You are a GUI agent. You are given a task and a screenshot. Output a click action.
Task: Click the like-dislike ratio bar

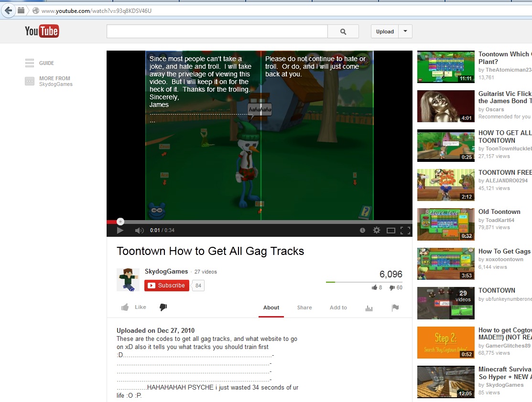(x=364, y=282)
